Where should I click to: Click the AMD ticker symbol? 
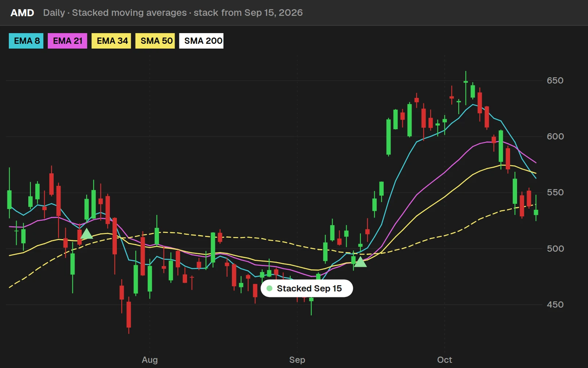tap(22, 13)
